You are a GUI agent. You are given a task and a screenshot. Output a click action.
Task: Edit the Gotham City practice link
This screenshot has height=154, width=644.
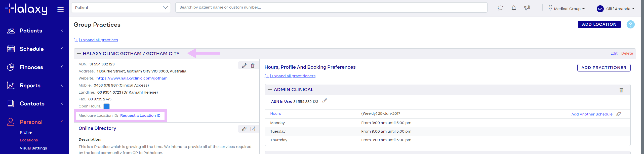[614, 53]
